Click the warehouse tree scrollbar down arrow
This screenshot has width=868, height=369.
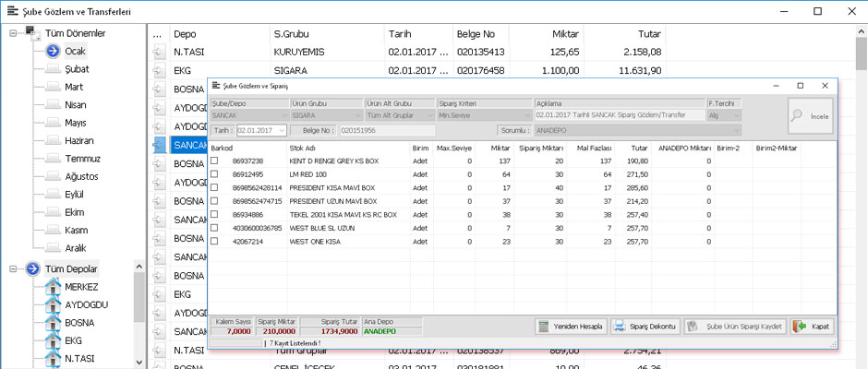point(139,363)
